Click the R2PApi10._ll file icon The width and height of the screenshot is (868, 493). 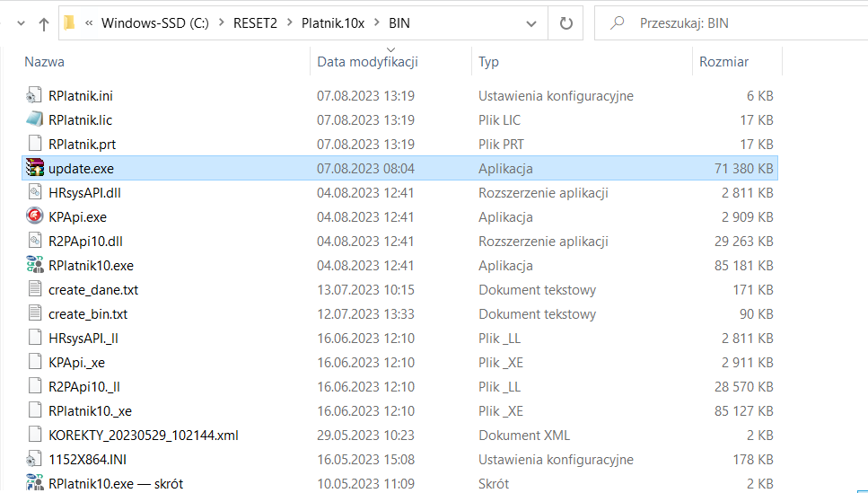point(34,387)
